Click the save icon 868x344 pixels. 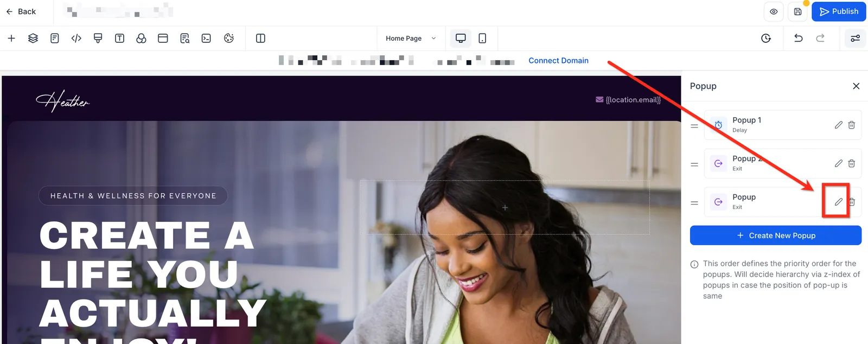(x=798, y=11)
